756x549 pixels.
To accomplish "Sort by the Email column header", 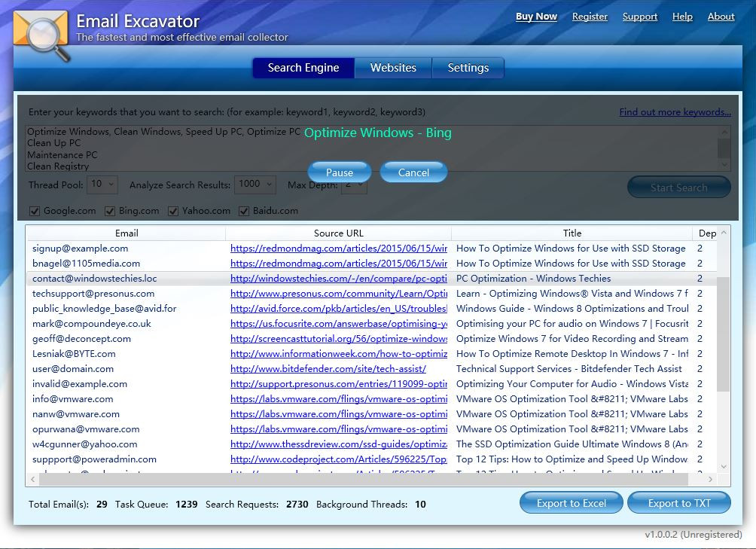I will coord(127,233).
